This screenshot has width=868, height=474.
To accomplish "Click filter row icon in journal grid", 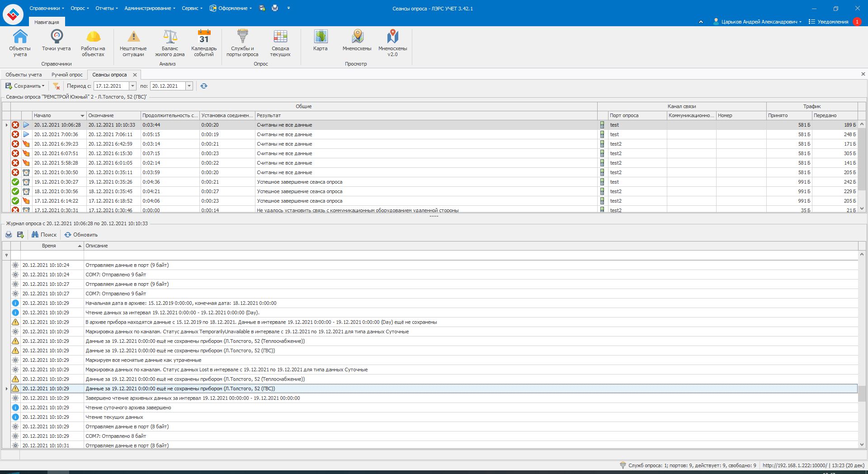I will point(6,255).
